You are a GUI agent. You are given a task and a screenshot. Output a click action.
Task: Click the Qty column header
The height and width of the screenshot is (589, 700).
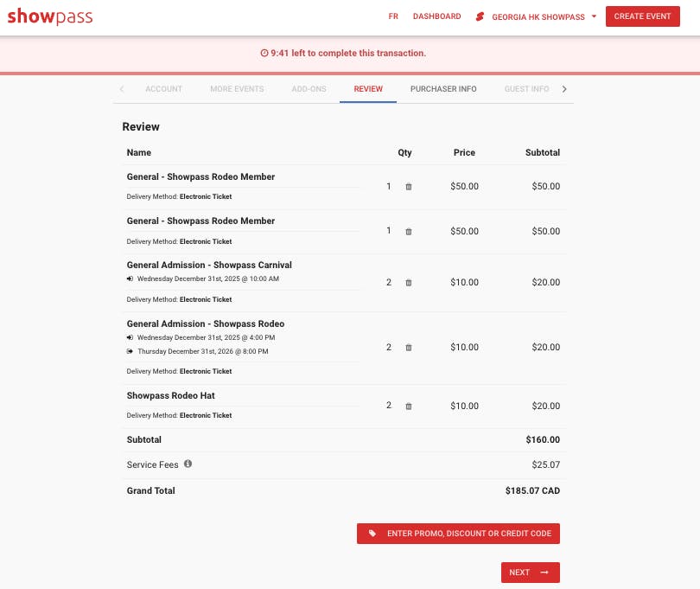pyautogui.click(x=405, y=152)
